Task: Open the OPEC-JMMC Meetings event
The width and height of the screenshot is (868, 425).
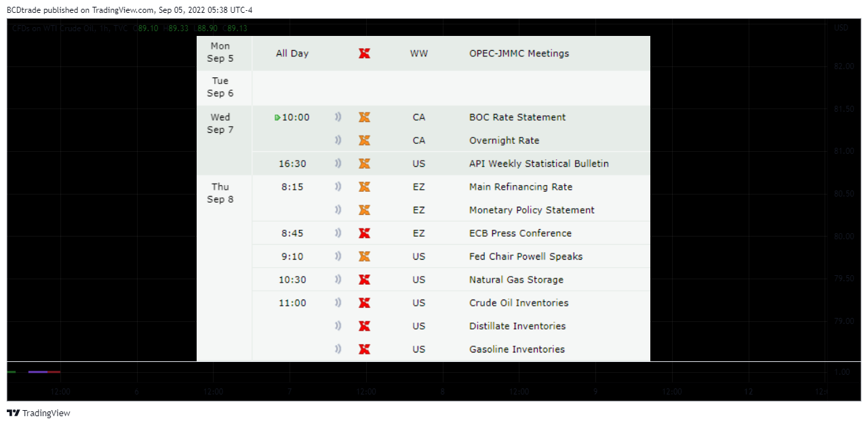Action: pyautogui.click(x=519, y=54)
